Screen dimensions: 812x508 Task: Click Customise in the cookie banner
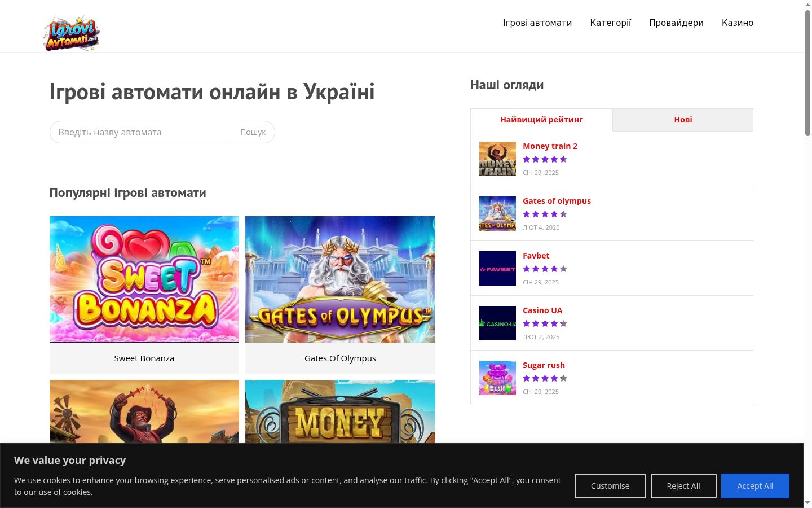[x=610, y=486]
